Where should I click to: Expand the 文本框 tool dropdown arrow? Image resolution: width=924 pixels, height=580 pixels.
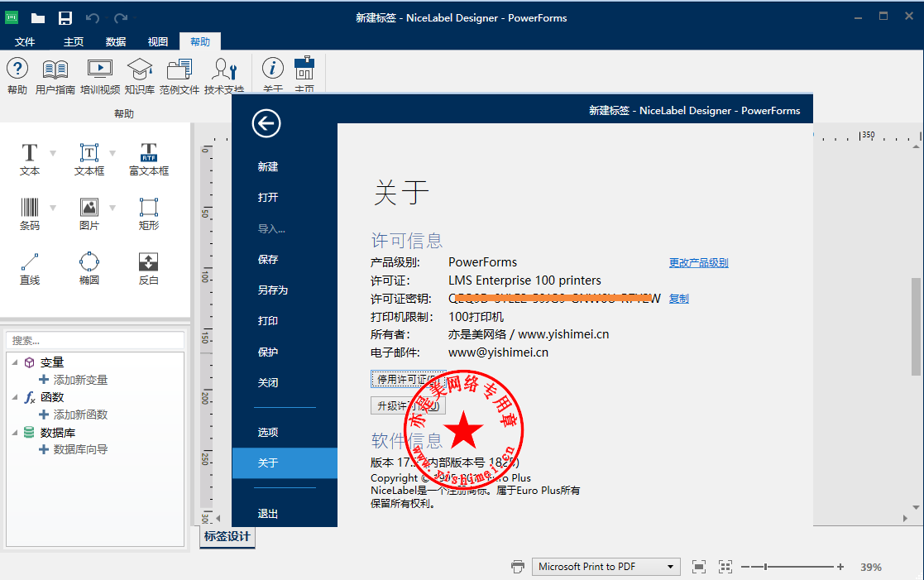click(x=113, y=153)
